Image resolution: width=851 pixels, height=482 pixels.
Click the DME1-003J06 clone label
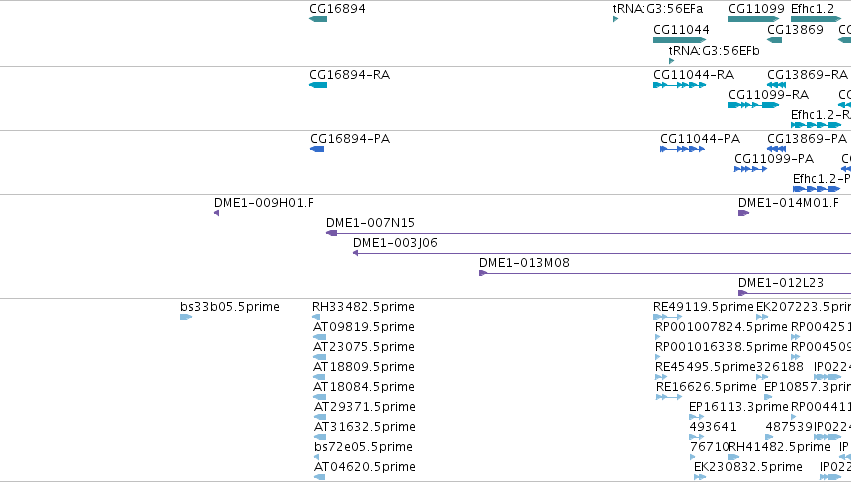point(395,243)
